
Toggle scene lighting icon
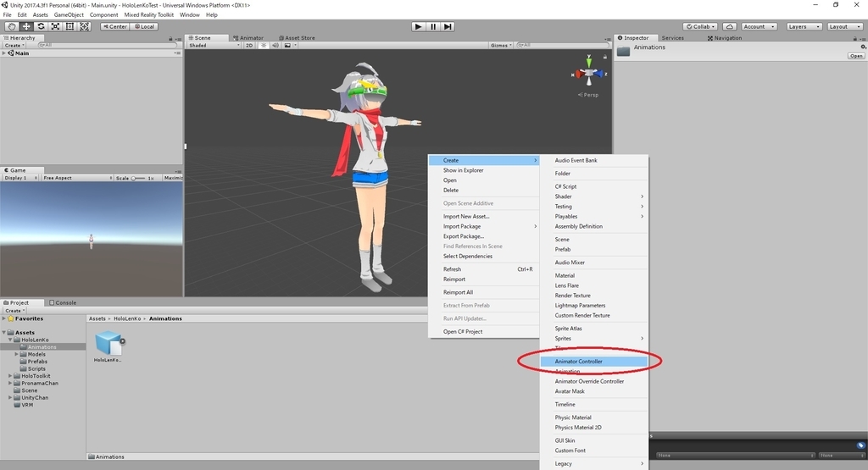pyautogui.click(x=264, y=46)
